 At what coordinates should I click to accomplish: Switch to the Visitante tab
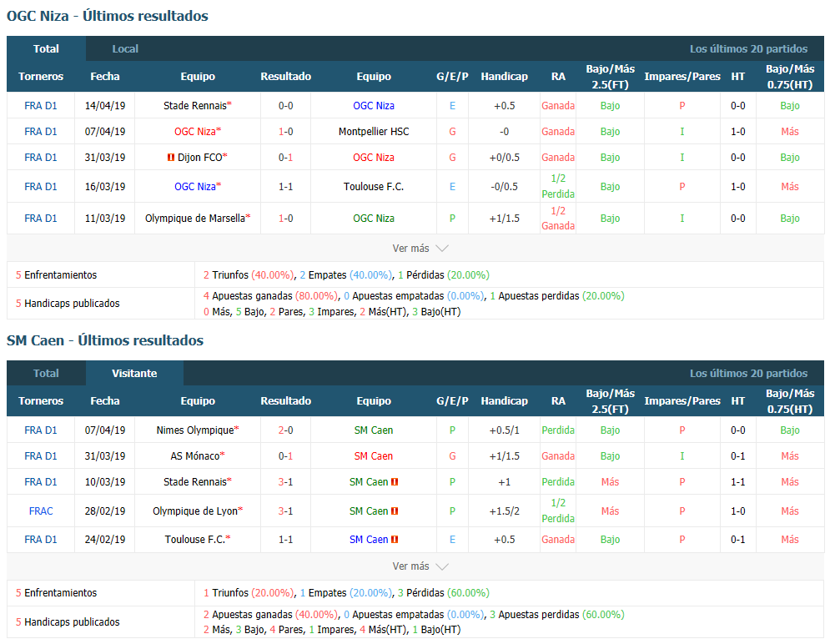coord(134,373)
